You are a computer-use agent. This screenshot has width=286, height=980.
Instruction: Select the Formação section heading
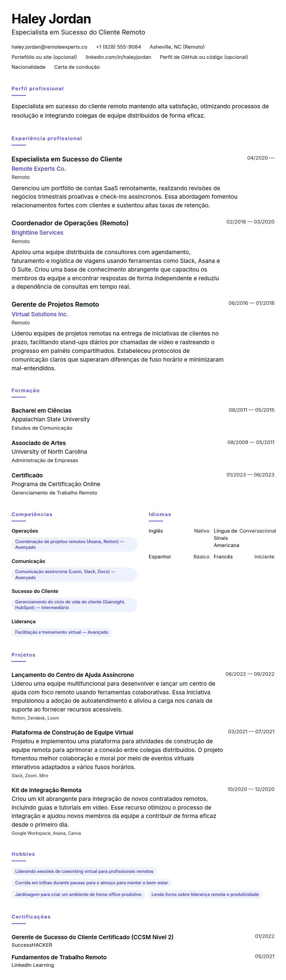click(x=26, y=390)
